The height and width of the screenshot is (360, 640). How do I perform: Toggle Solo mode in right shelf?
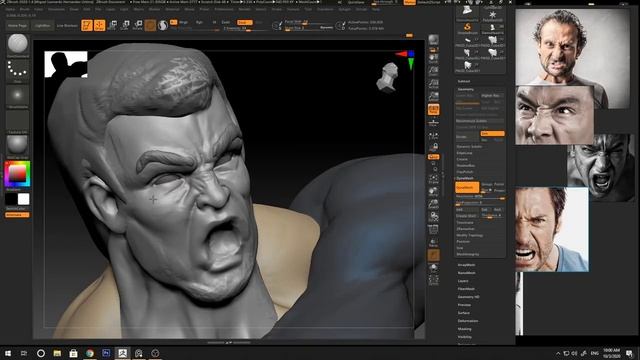(433, 267)
